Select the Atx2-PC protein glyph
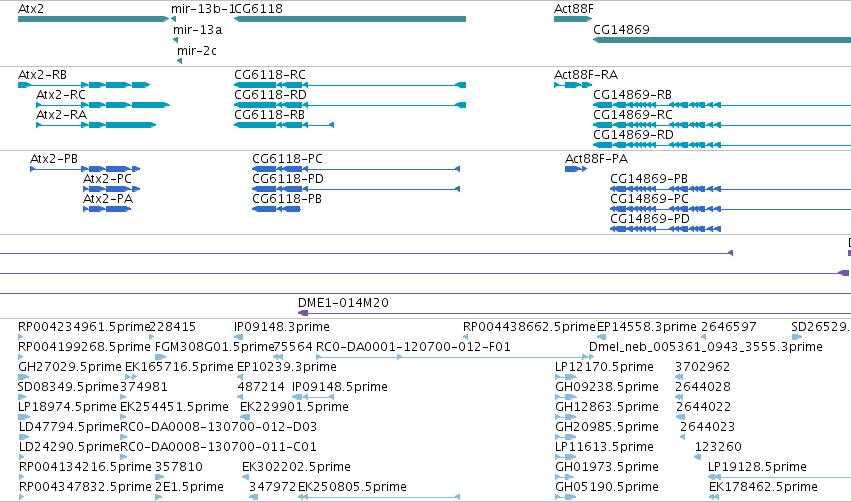Screen dimensions: 851x502 point(111,189)
